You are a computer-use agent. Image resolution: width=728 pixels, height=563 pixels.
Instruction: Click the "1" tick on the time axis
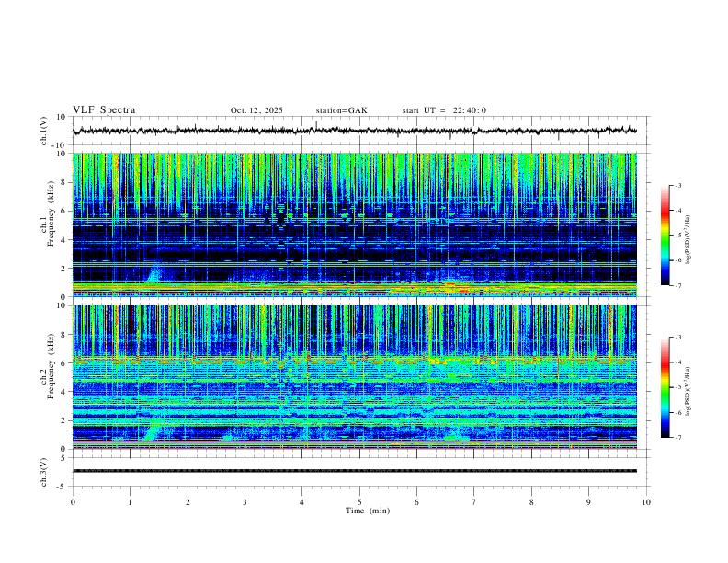click(x=131, y=502)
